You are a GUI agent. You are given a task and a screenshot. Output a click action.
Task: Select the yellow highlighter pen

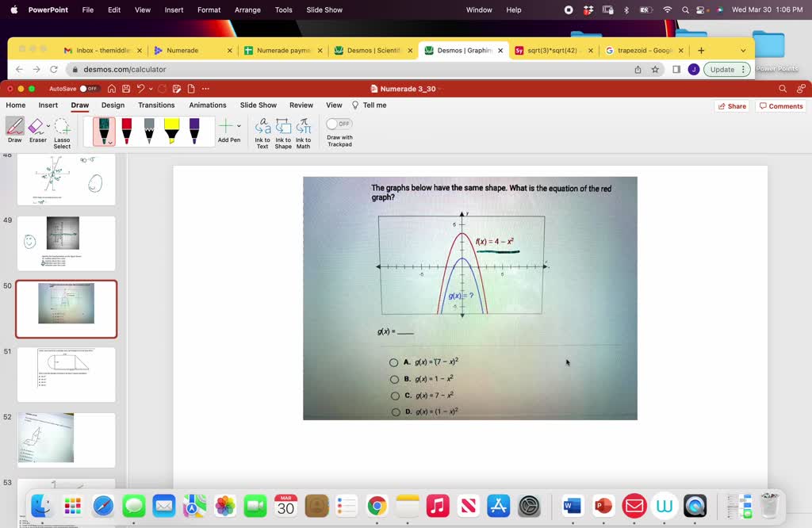173,129
